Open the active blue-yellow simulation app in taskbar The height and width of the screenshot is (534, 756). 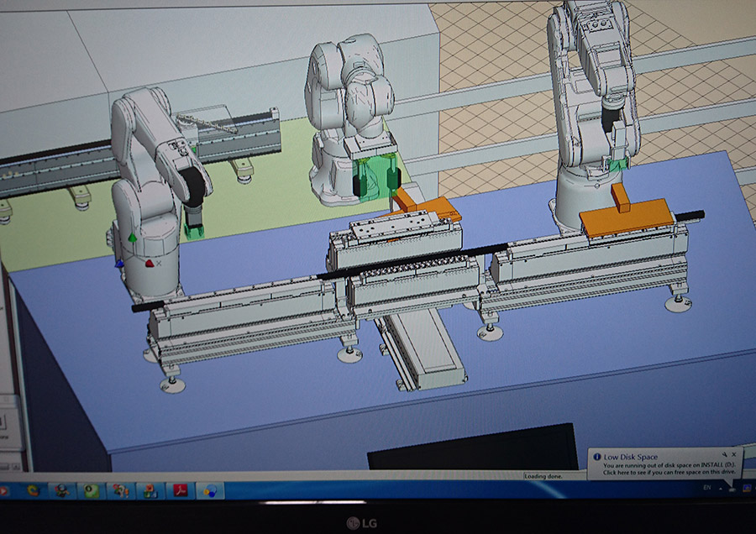(x=210, y=490)
